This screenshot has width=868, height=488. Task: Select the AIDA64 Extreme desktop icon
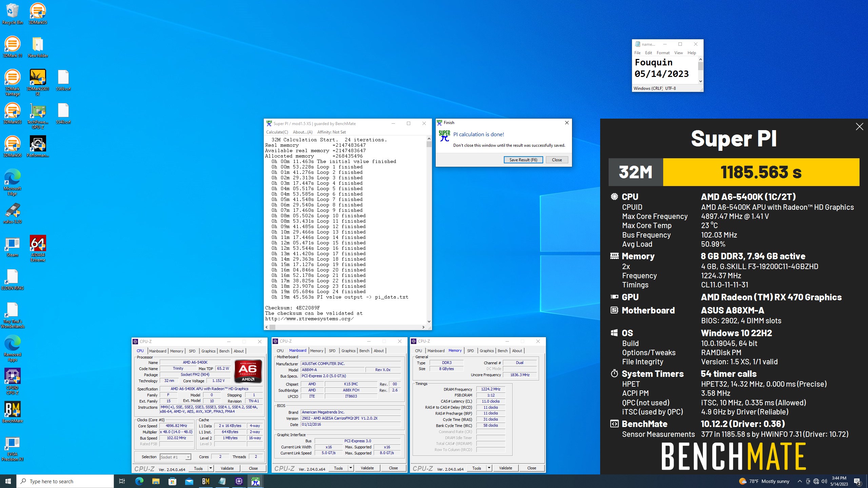pos(38,249)
